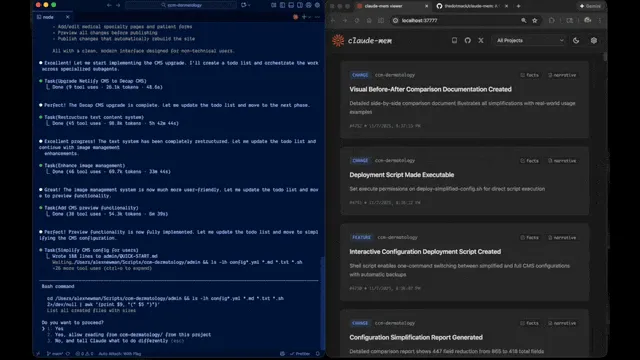Toggle editor primary sidebar layout icon
The height and width of the screenshot is (360, 640).
point(282,5)
